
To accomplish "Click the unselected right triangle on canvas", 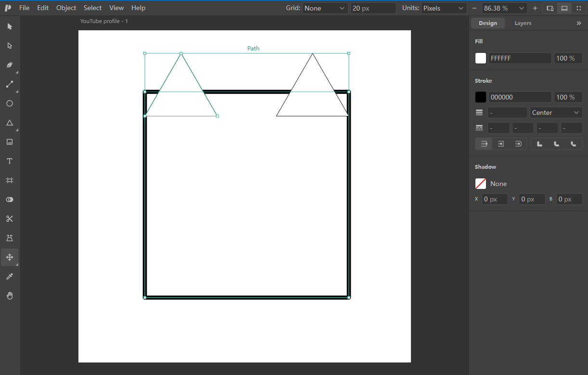I will point(312,96).
